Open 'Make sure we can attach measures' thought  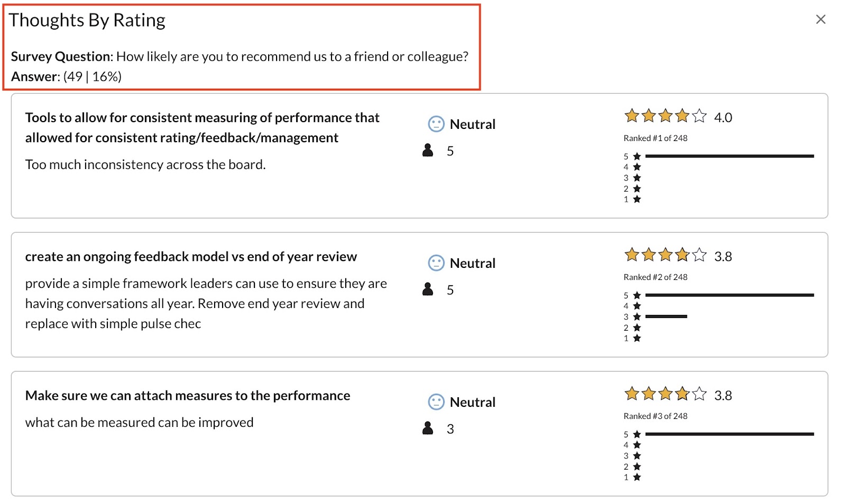coord(188,396)
